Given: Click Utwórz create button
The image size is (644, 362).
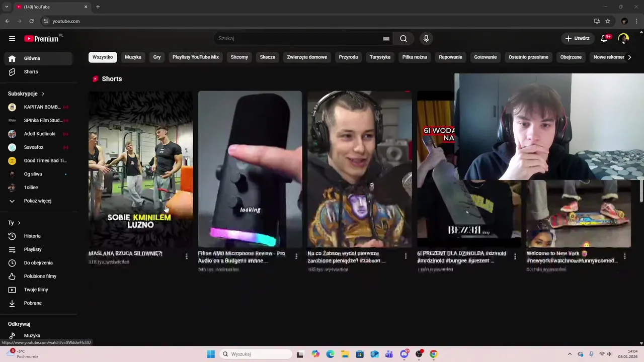Looking at the screenshot, I should pyautogui.click(x=577, y=39).
